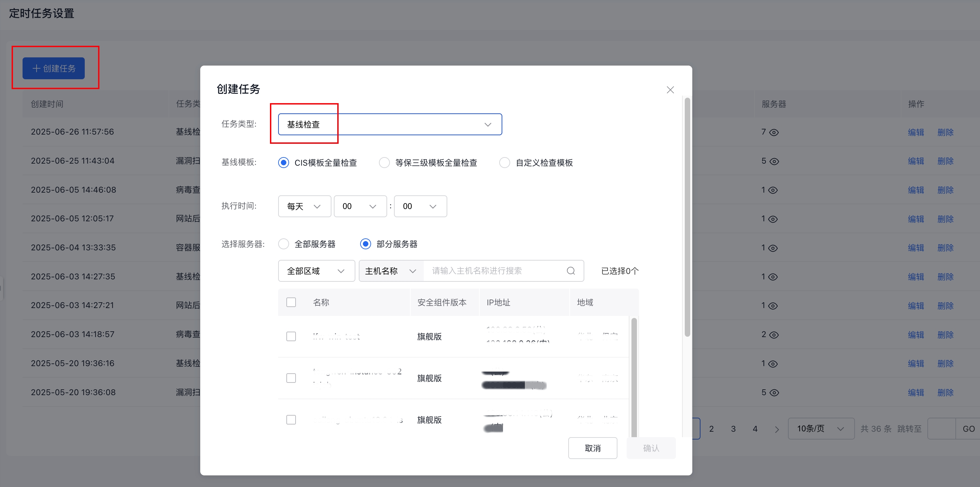Go to page 3 in pagination
This screenshot has height=487, width=980.
pos(733,429)
